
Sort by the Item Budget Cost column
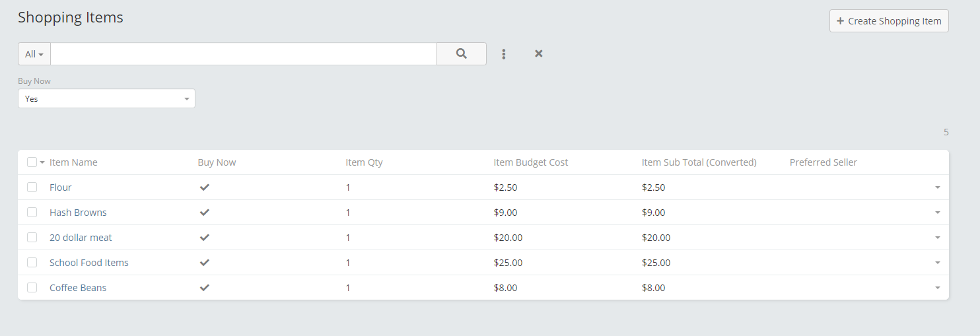(x=530, y=162)
